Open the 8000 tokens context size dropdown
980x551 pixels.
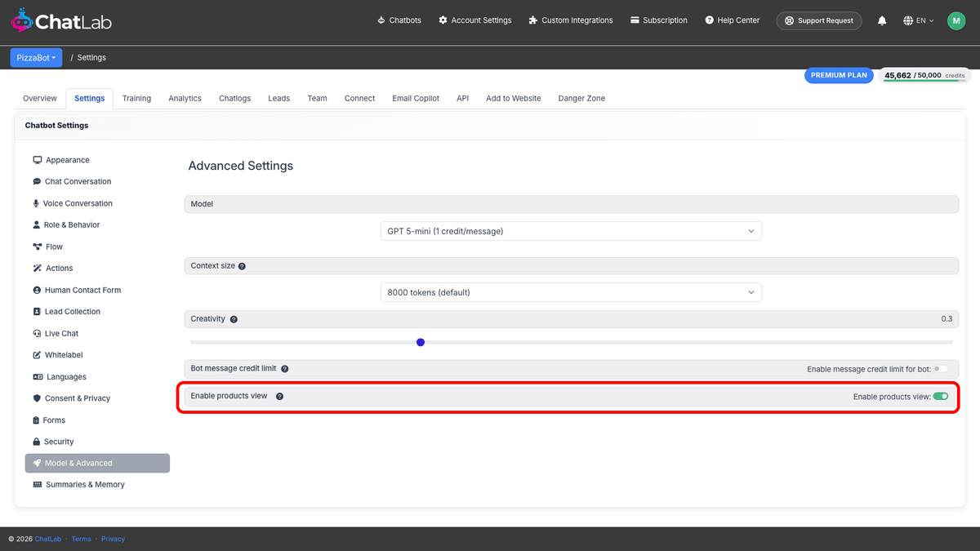coord(571,292)
